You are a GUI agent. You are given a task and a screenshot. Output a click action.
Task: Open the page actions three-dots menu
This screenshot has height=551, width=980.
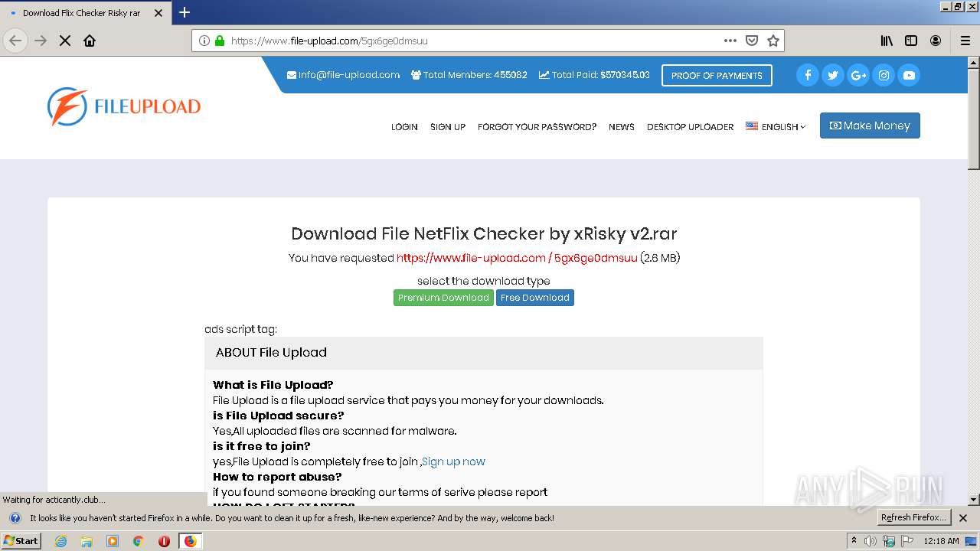click(730, 41)
